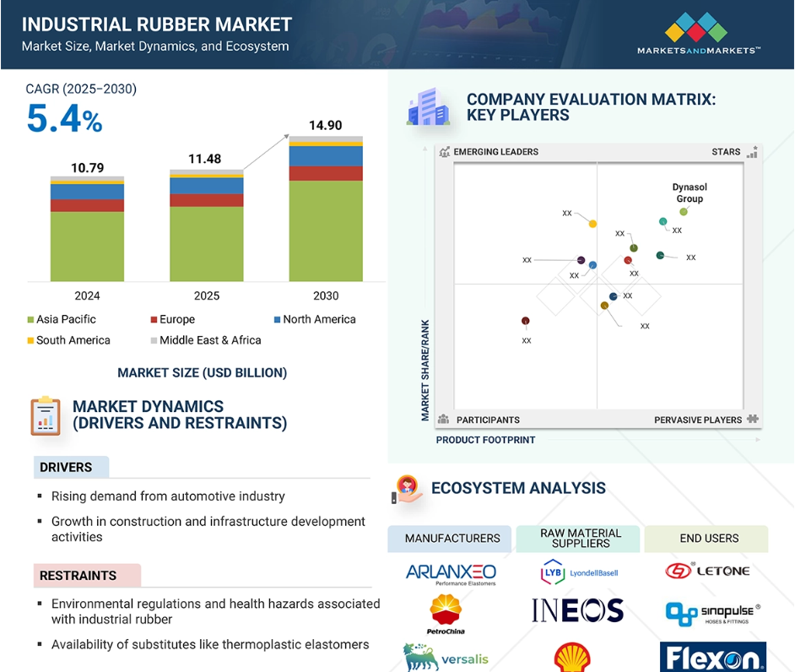Click the Sinopulse logo
The image size is (795, 672).
[713, 614]
